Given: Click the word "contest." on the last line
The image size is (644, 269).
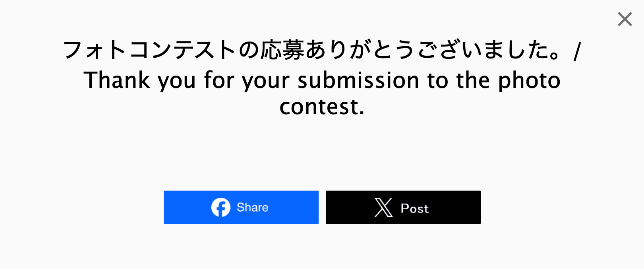Looking at the screenshot, I should pos(322,107).
